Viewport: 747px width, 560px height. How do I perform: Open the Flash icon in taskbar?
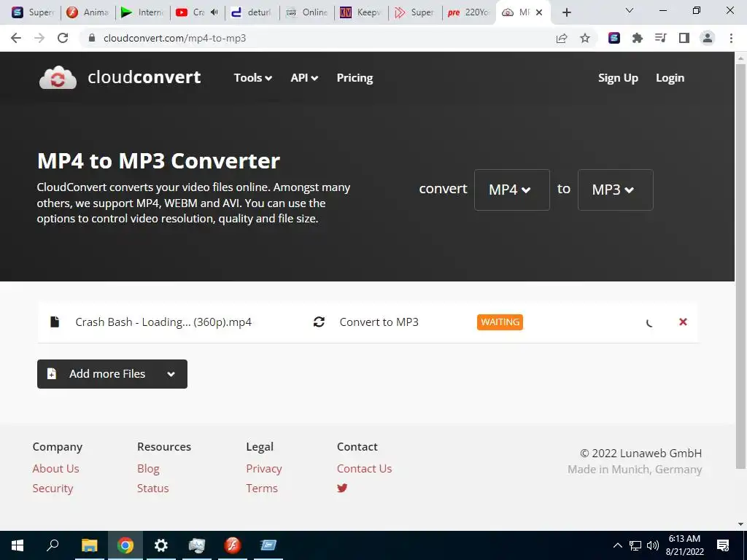[x=233, y=545]
